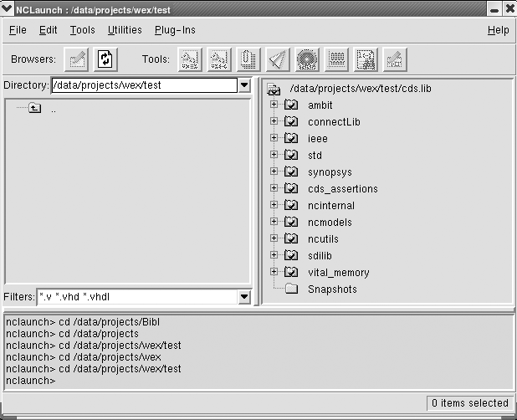Expand the ambit library node

274,105
